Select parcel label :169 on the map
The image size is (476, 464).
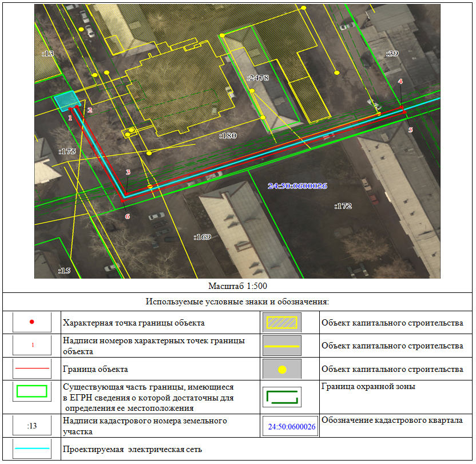tap(202, 236)
